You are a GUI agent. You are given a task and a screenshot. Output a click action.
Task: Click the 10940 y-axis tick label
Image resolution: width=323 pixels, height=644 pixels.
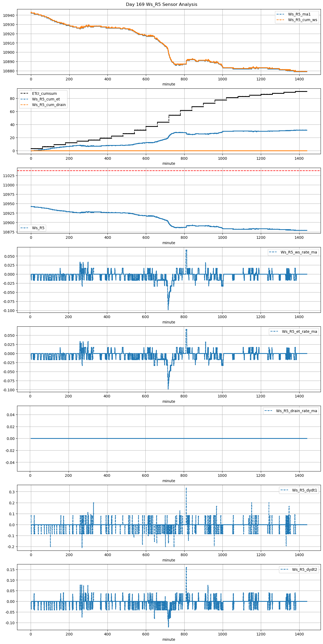[9, 15]
